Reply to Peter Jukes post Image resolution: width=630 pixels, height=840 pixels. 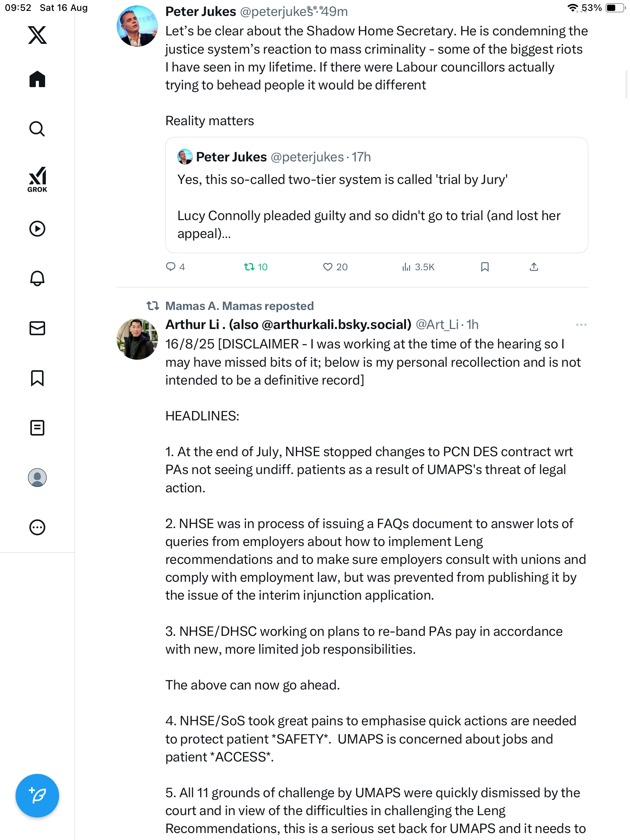tap(171, 267)
